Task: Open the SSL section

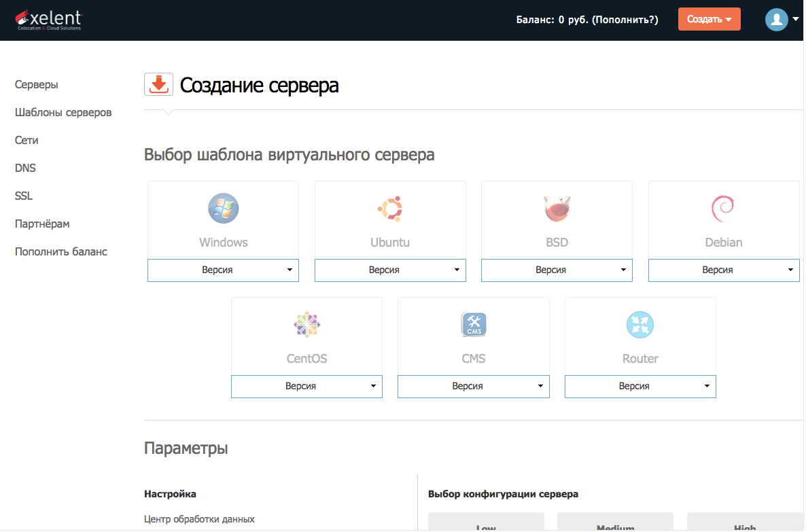Action: (x=22, y=196)
